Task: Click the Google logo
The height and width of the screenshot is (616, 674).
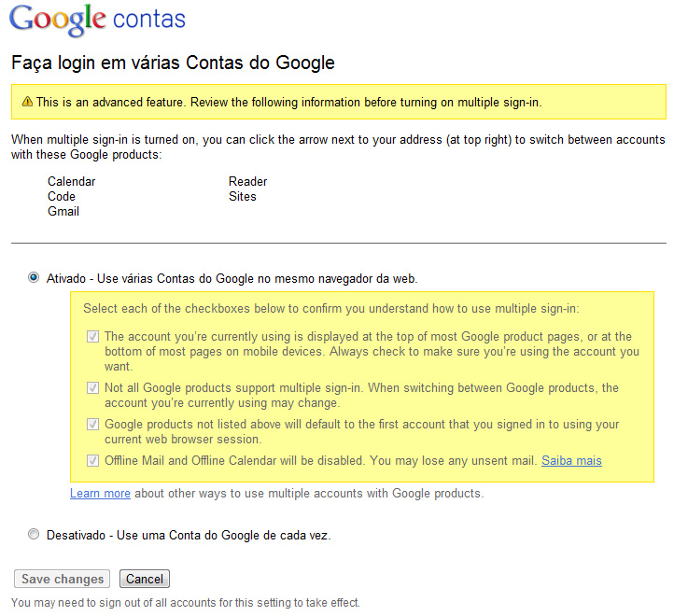Action: point(58,19)
